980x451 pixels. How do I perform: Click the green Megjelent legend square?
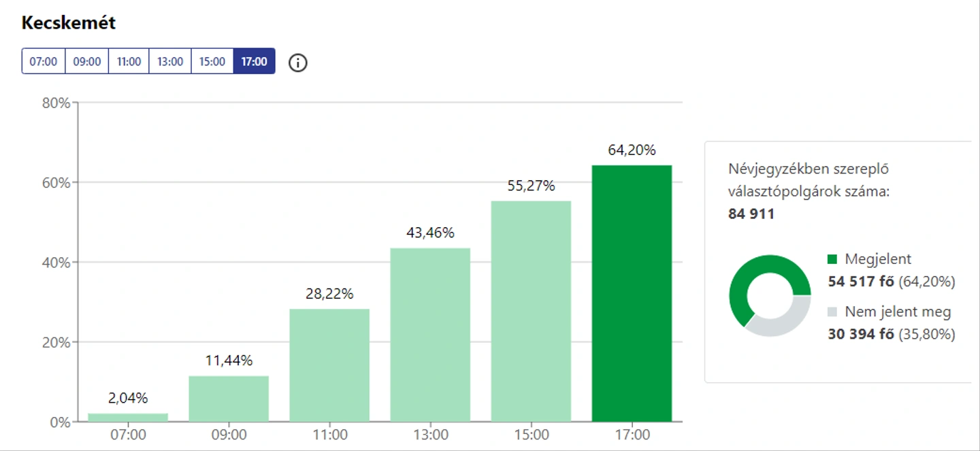point(832,259)
